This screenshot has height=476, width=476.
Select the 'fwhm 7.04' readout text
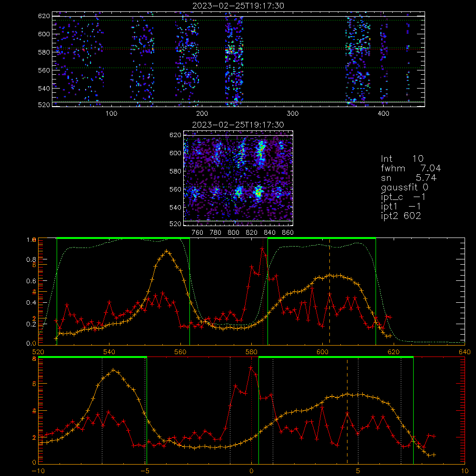click(x=411, y=168)
